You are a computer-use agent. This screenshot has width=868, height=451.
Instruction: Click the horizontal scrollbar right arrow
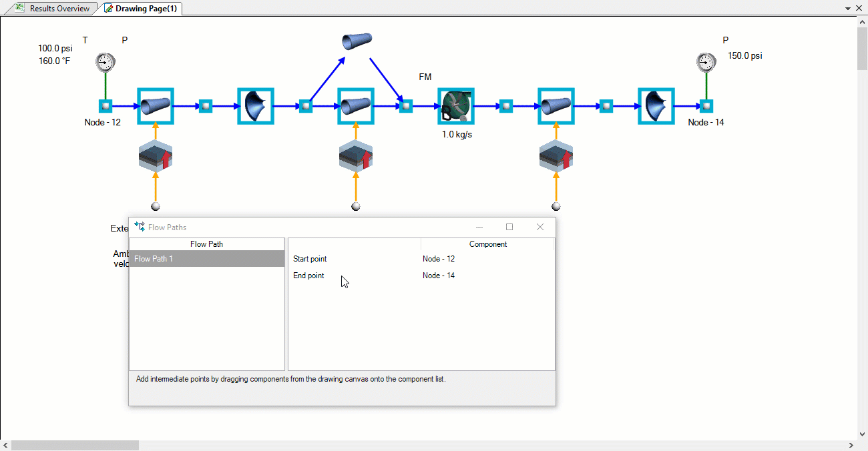click(851, 445)
